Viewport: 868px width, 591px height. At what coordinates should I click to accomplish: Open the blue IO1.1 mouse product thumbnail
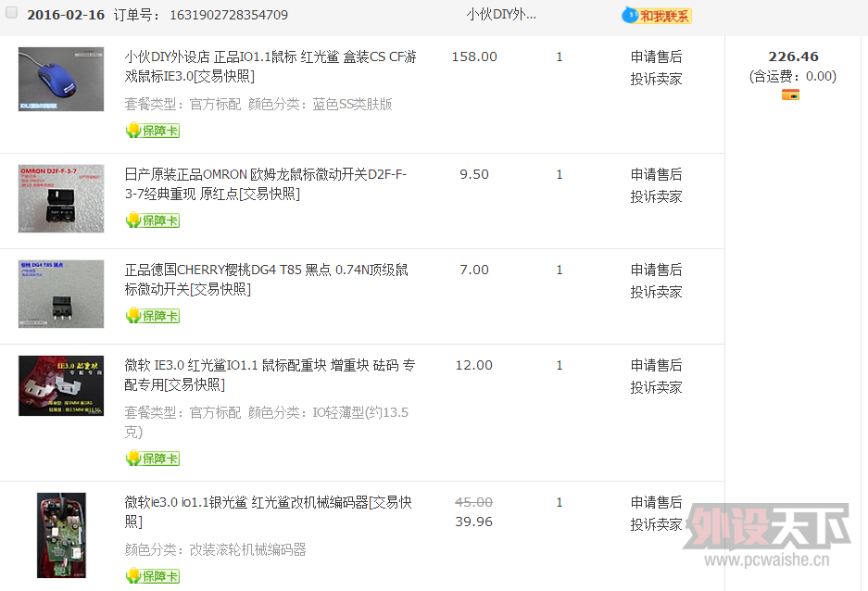[61, 80]
